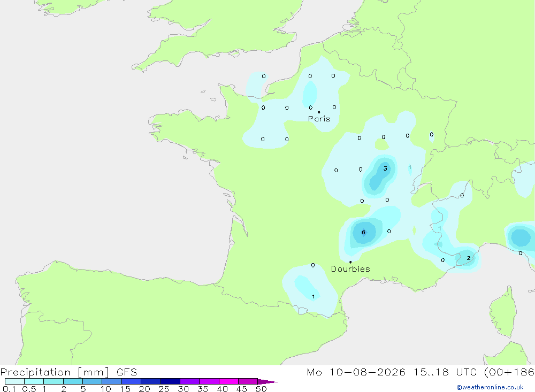
Task: Click the precipitation value 2 near the Riviera
Action: 469,258
